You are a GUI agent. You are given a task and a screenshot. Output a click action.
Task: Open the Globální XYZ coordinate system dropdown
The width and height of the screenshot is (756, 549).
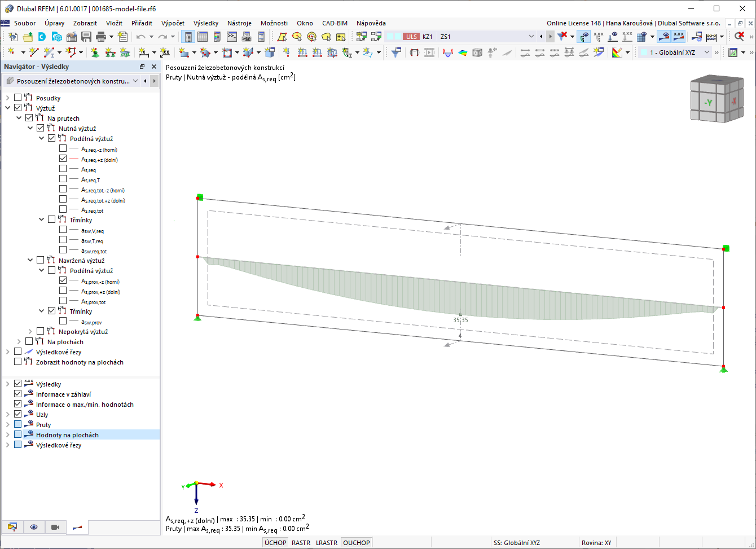707,52
